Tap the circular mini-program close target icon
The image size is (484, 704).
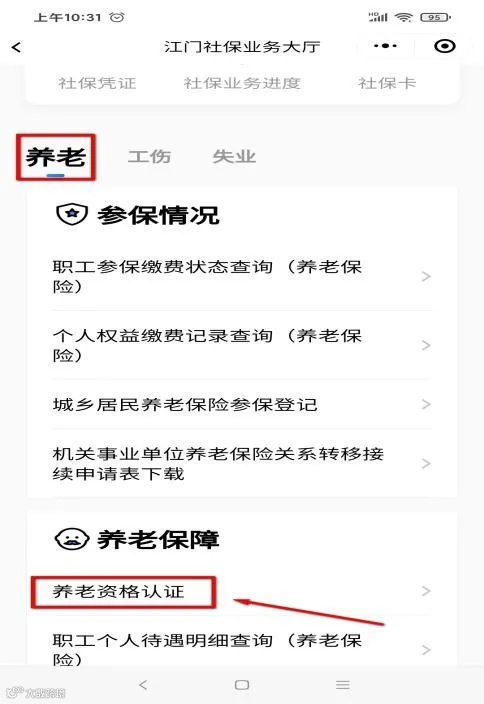coord(444,46)
